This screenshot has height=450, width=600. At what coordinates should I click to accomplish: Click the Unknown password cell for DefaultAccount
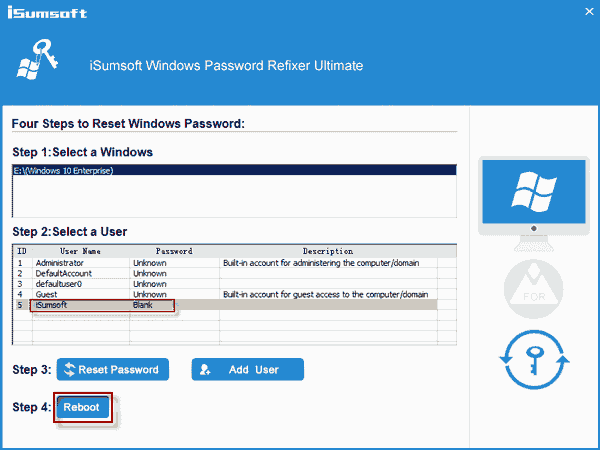pyautogui.click(x=174, y=273)
